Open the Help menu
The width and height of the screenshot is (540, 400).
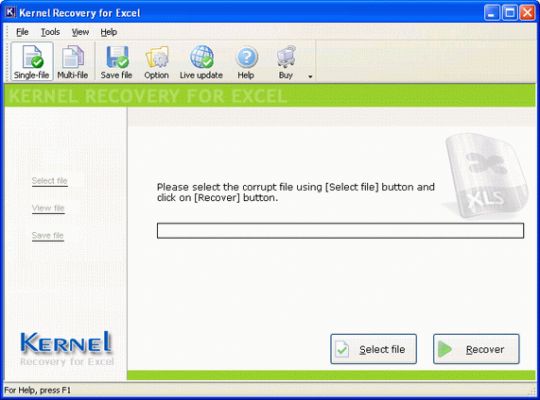pos(109,32)
